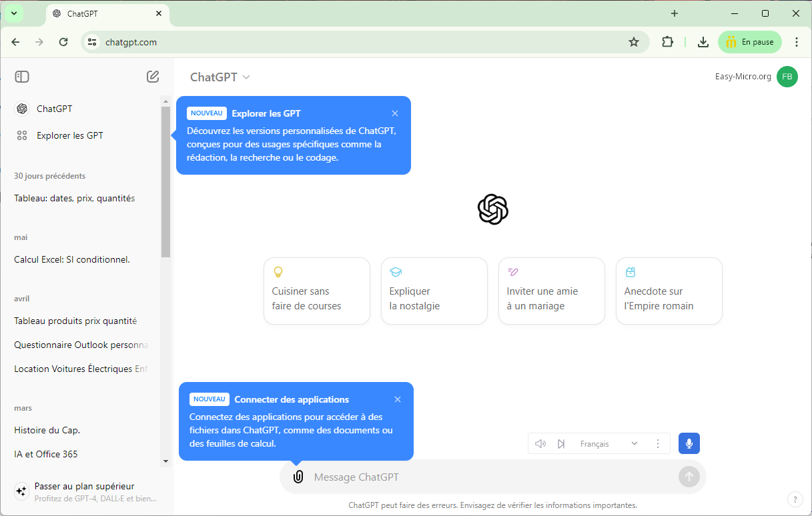This screenshot has width=812, height=516.
Task: Click the speaker volume icon
Action: (540, 443)
